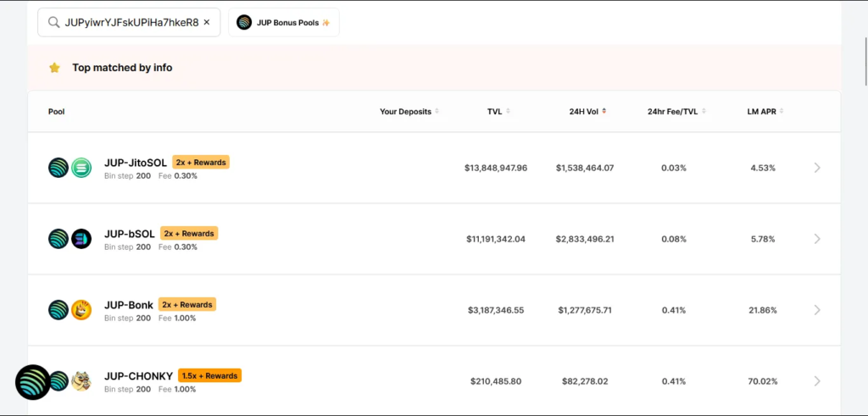Click Fee/TVL value 0.03%
The width and height of the screenshot is (868, 416).
(x=674, y=168)
